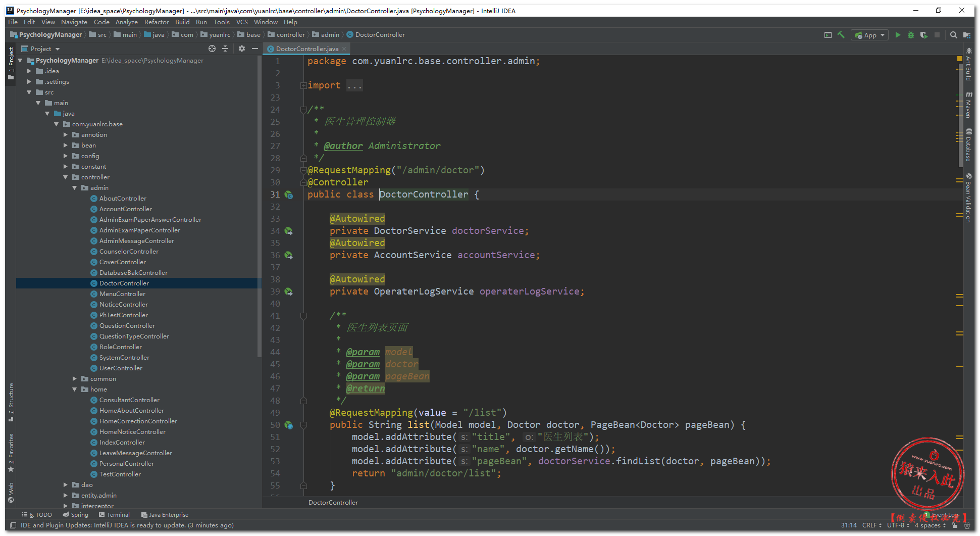Click Spring bean gutter icon beside doctorService

click(x=288, y=231)
